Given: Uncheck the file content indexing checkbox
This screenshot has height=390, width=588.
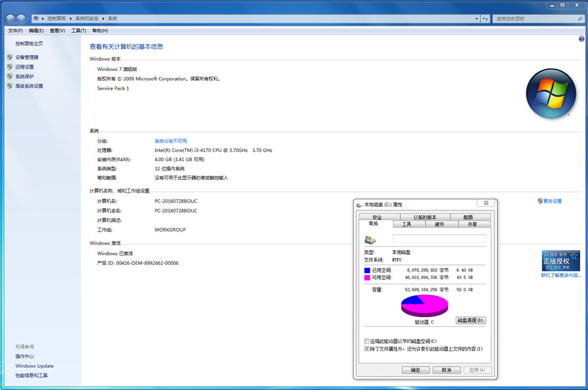Looking at the screenshot, I should [367, 349].
